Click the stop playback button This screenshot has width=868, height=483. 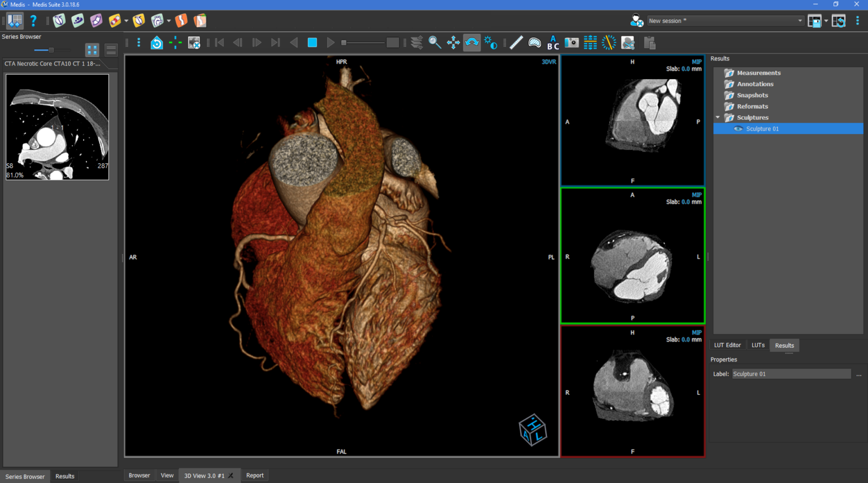coord(312,42)
